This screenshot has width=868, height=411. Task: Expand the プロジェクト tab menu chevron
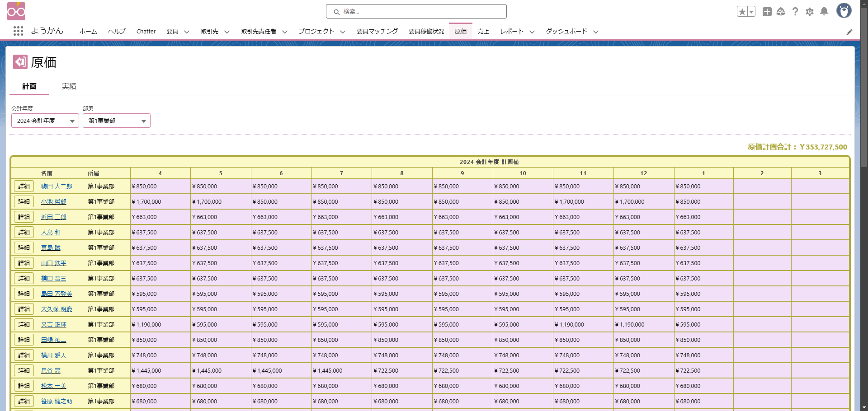point(343,32)
